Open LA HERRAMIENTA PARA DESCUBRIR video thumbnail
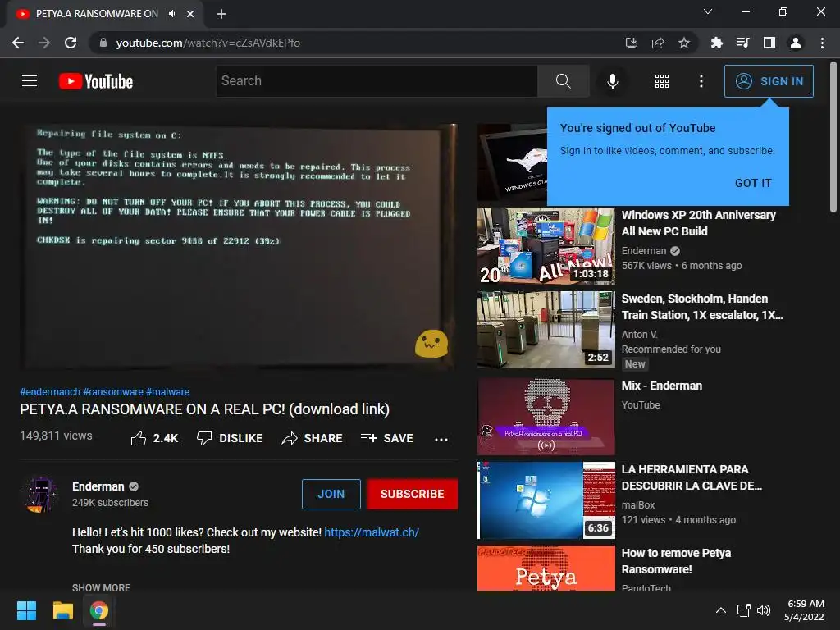The image size is (840, 630). [x=546, y=500]
